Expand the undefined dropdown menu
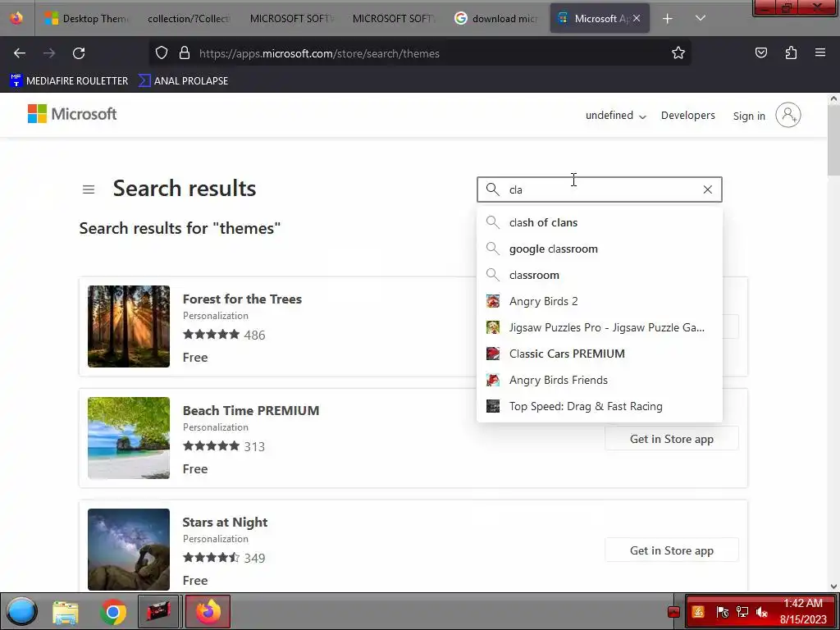The image size is (840, 630). 615,116
